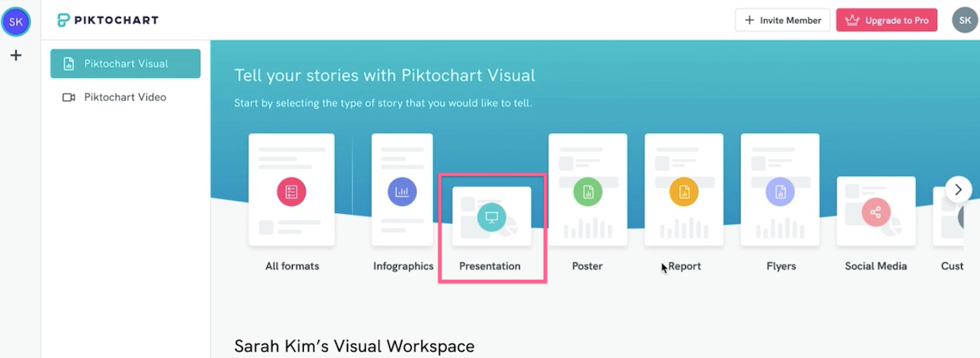Upgrade to Pro
980x358 pixels.
click(886, 20)
